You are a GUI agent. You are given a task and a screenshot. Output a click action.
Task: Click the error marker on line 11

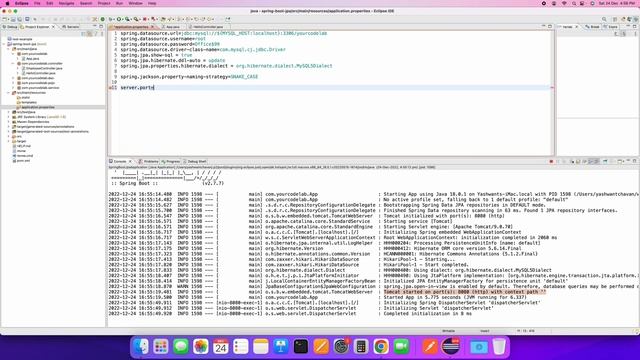pyautogui.click(x=110, y=87)
